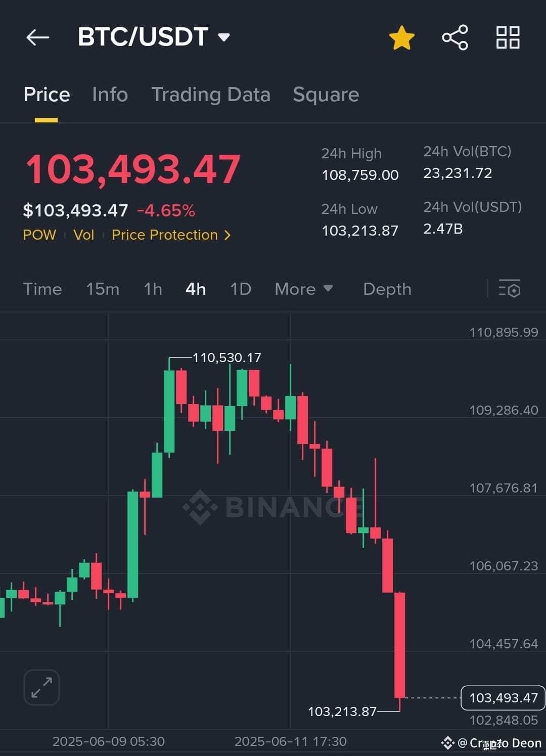Tap the Crypto Deon attribution icon

tap(449, 743)
